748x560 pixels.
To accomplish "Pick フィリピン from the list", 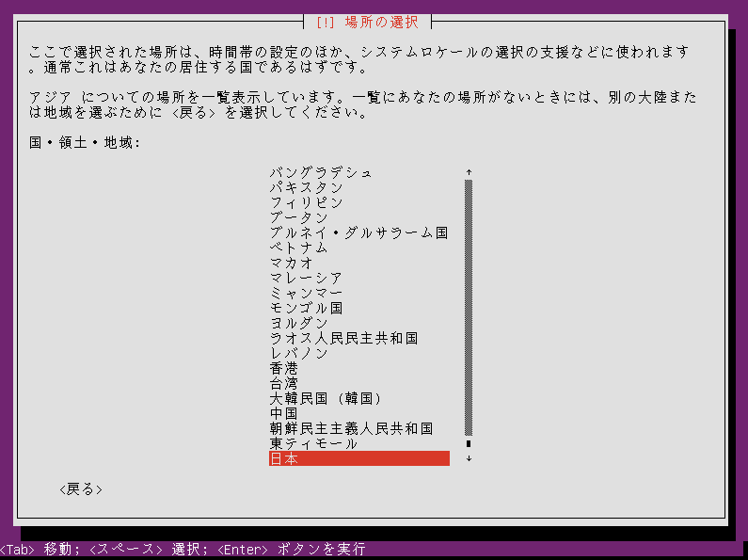I will coord(359,202).
